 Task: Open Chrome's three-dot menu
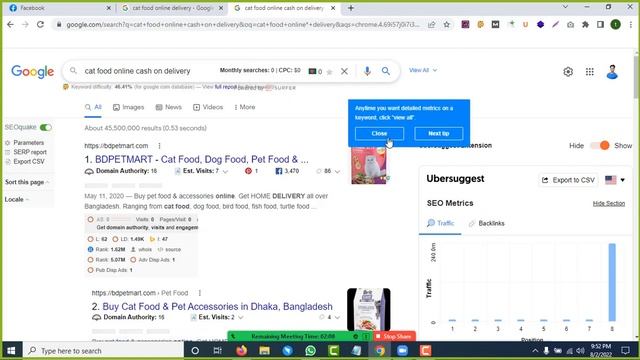(x=631, y=24)
